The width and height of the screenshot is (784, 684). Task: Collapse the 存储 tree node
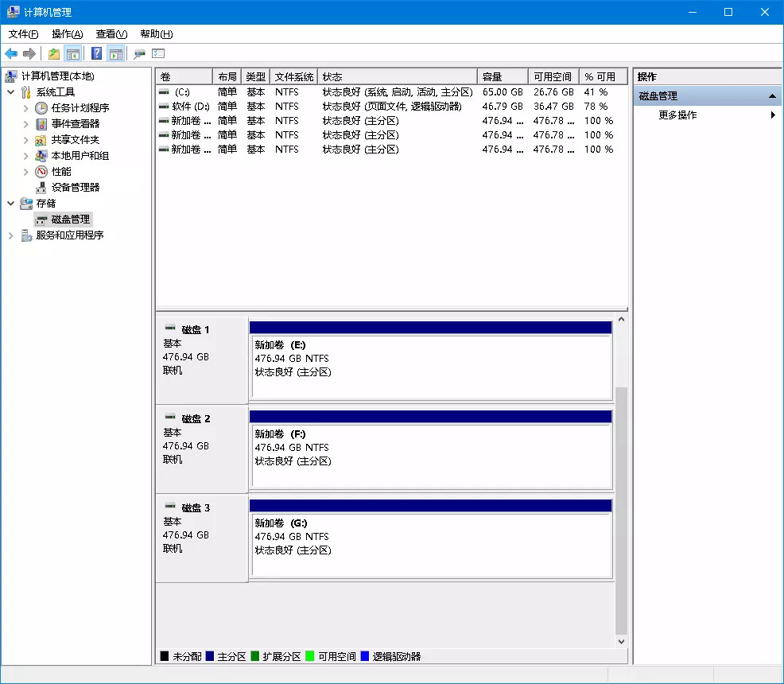[x=10, y=203]
